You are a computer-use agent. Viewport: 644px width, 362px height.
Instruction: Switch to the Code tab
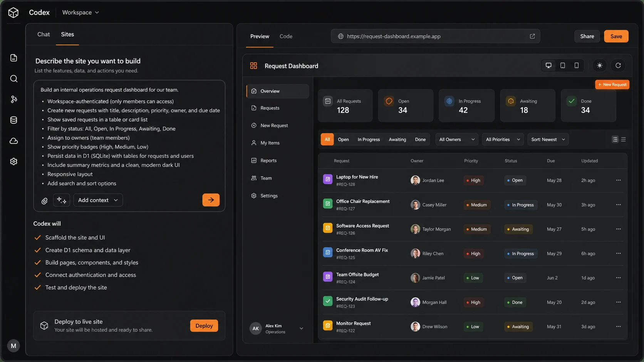tap(286, 36)
